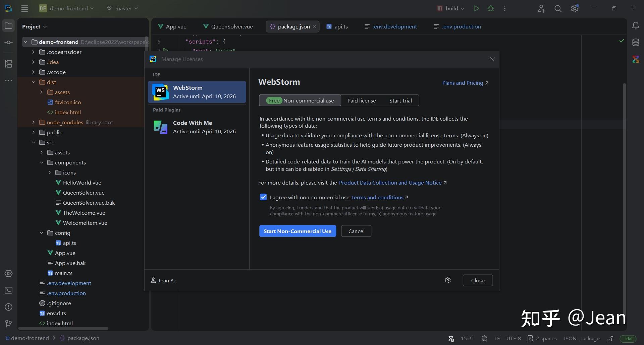Open the Git tool window
Image resolution: width=644 pixels, height=345 pixels.
click(9, 324)
